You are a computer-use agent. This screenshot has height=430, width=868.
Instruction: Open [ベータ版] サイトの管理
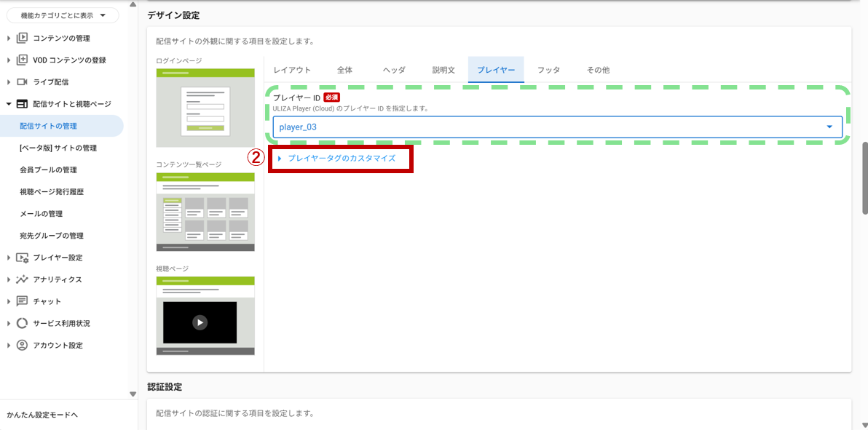tap(58, 148)
